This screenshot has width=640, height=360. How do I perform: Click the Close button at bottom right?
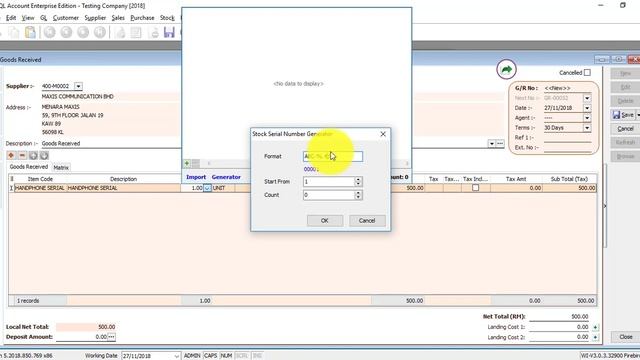(x=625, y=337)
